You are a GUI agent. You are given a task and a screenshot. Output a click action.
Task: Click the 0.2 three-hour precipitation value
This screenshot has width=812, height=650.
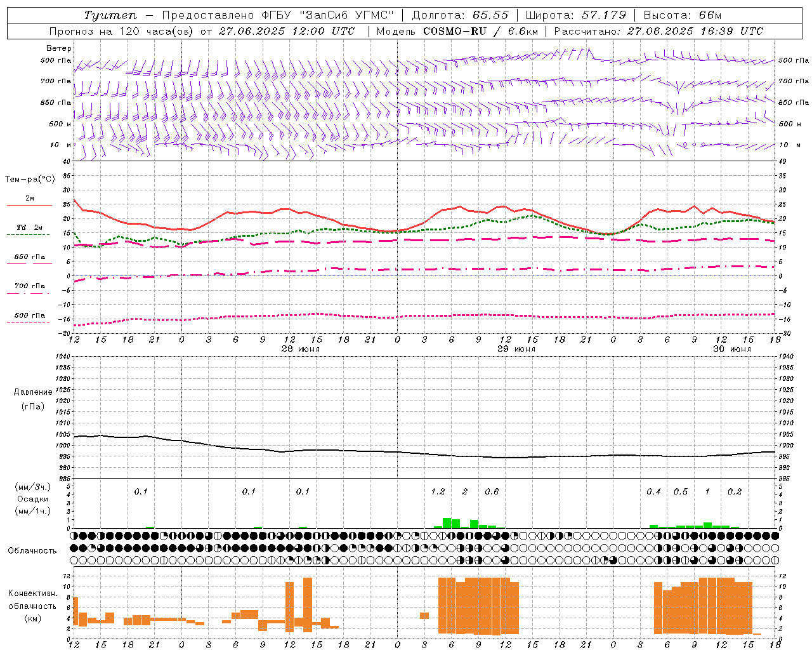pyautogui.click(x=735, y=492)
